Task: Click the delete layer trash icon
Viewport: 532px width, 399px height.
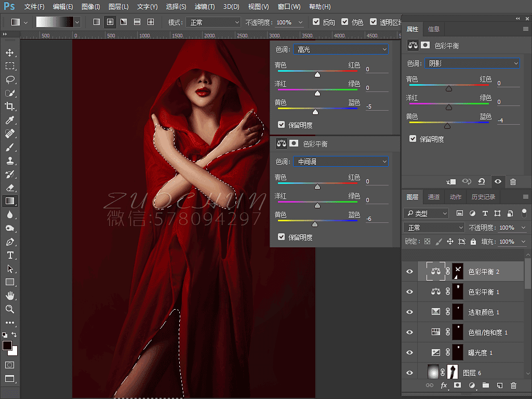Action: (513, 385)
